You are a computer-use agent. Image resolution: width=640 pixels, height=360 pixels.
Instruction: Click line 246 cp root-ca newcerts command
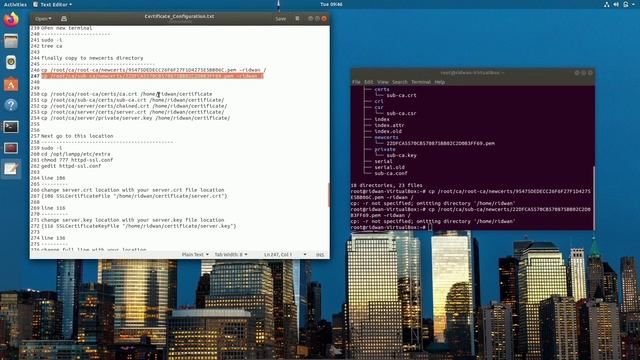pos(153,70)
